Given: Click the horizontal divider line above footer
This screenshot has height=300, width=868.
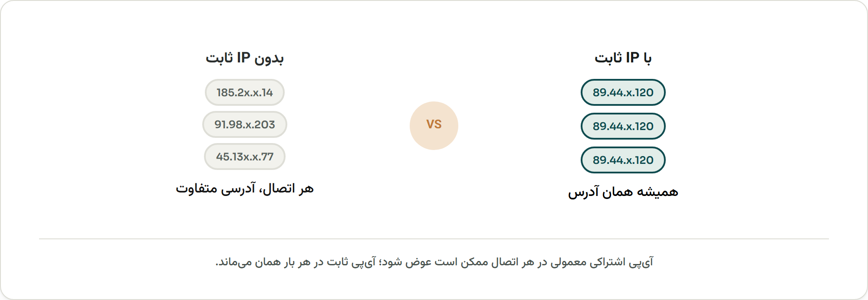Looking at the screenshot, I should [x=434, y=239].
